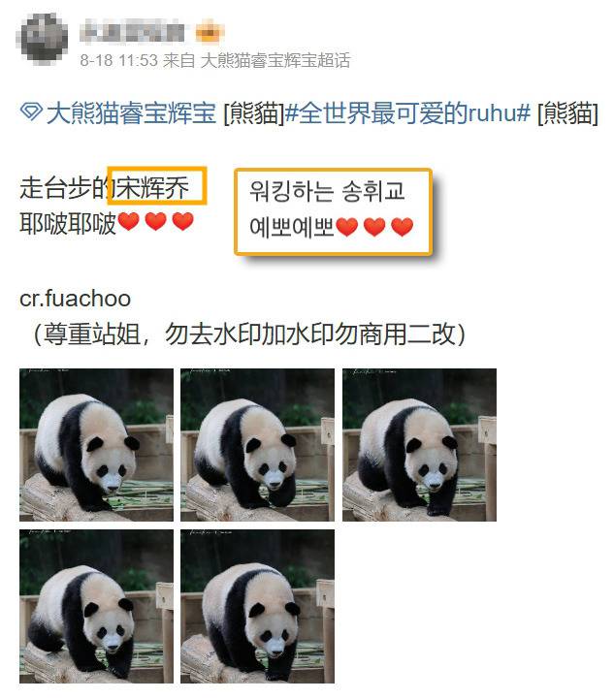Click the blurred username of poster
This screenshot has width=614, height=700.
click(132, 31)
